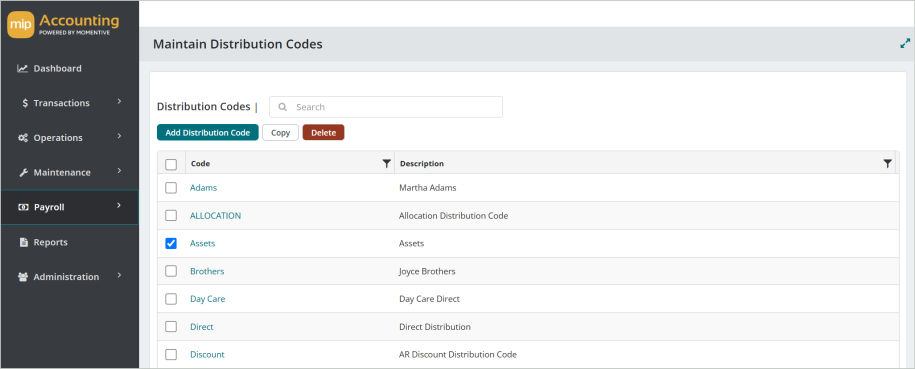Image resolution: width=915 pixels, height=369 pixels.
Task: Expand the Administration submenu chevron
Action: pos(119,275)
